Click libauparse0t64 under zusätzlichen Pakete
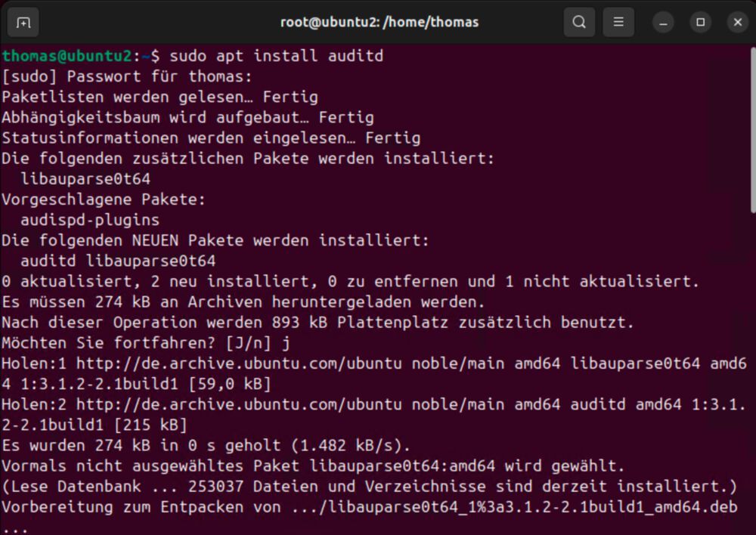 click(85, 179)
